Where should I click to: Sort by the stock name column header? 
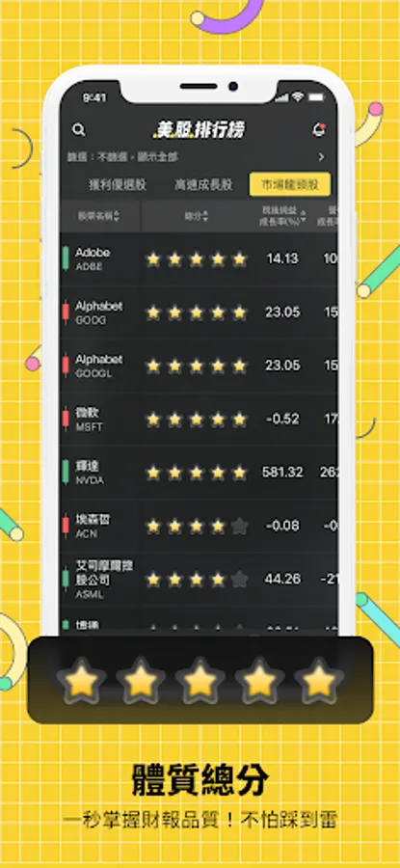[x=99, y=216]
